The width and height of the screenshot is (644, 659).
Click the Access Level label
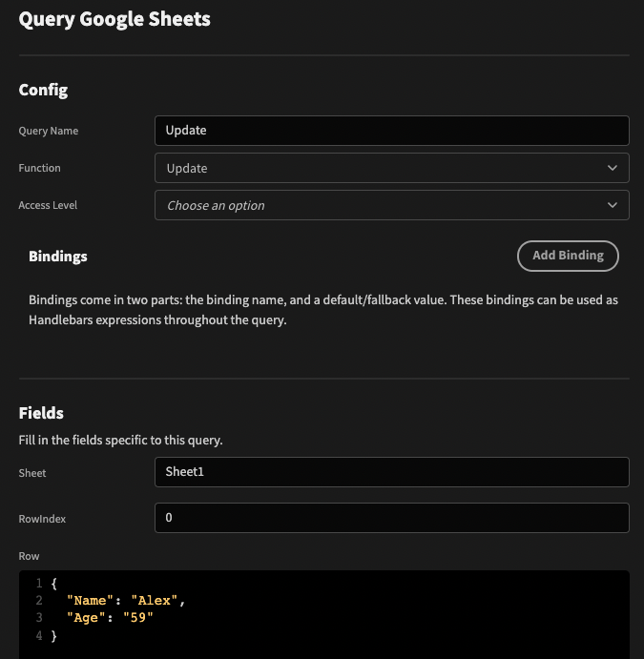tap(48, 205)
